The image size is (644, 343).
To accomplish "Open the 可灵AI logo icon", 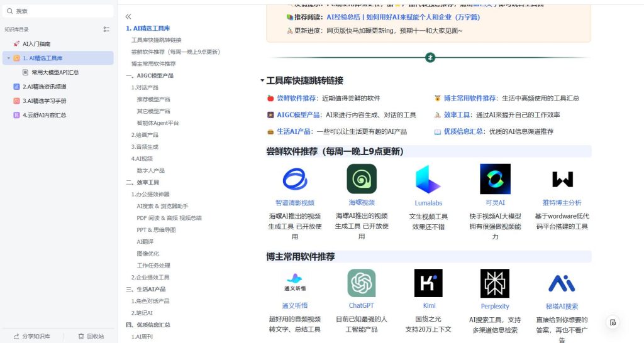I will (495, 179).
